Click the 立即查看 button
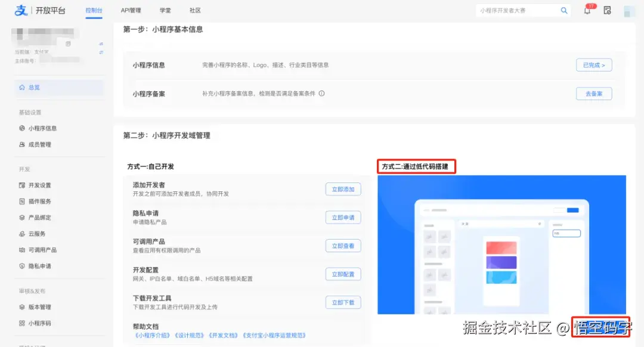Viewport: 644px width, 347px height. pos(343,246)
